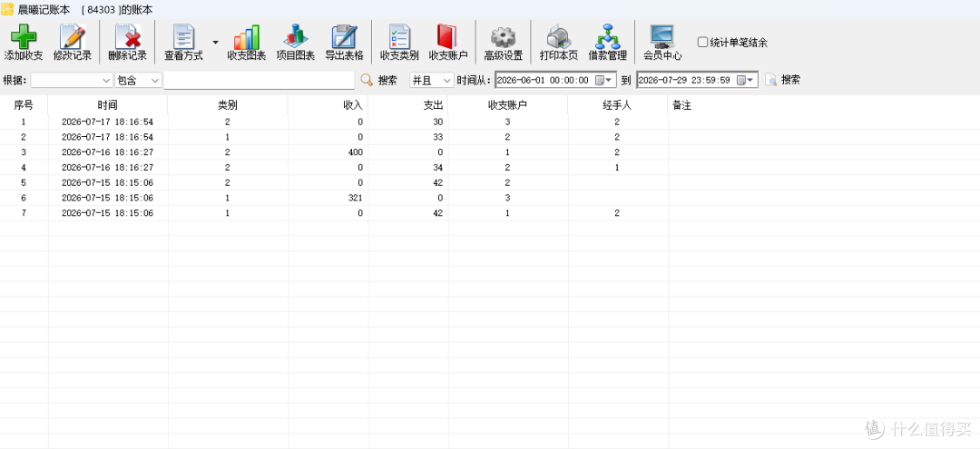Expand the 查看方式 dropdown arrow

pyautogui.click(x=216, y=43)
